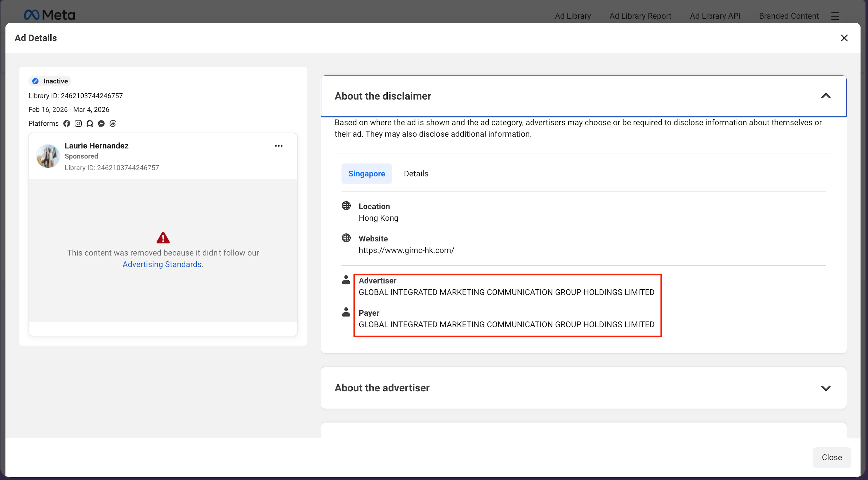Viewport: 868px width, 480px height.
Task: Click the Facebook platform icon
Action: 67,123
